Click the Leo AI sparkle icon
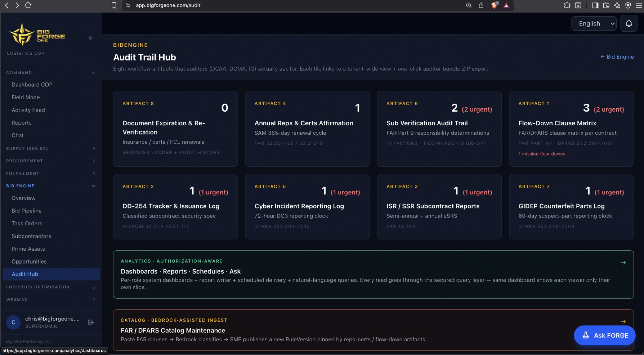Image resolution: width=644 pixels, height=355 pixels. [x=617, y=5]
